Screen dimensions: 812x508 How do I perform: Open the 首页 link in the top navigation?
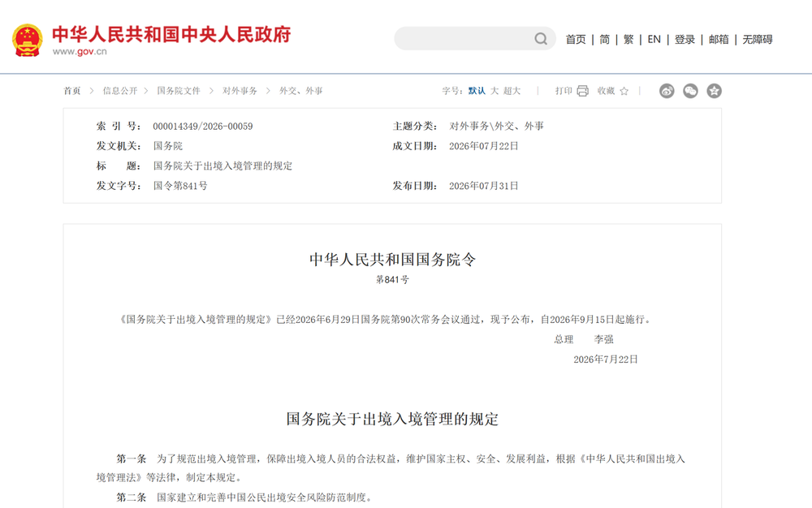[x=576, y=39]
